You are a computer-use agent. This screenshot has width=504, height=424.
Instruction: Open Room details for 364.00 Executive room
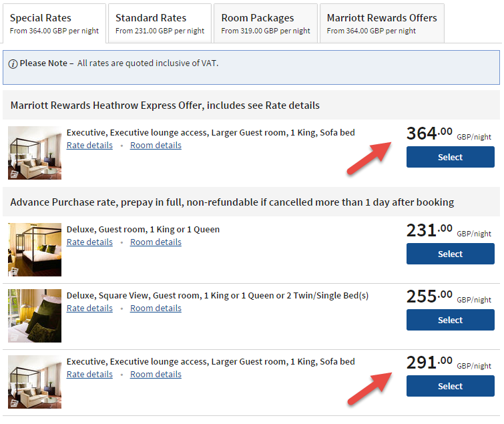tap(156, 146)
